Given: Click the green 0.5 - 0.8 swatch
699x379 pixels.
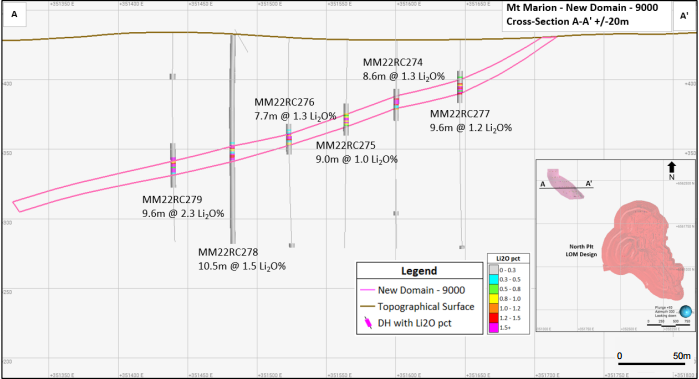Looking at the screenshot, I should coord(493,289).
